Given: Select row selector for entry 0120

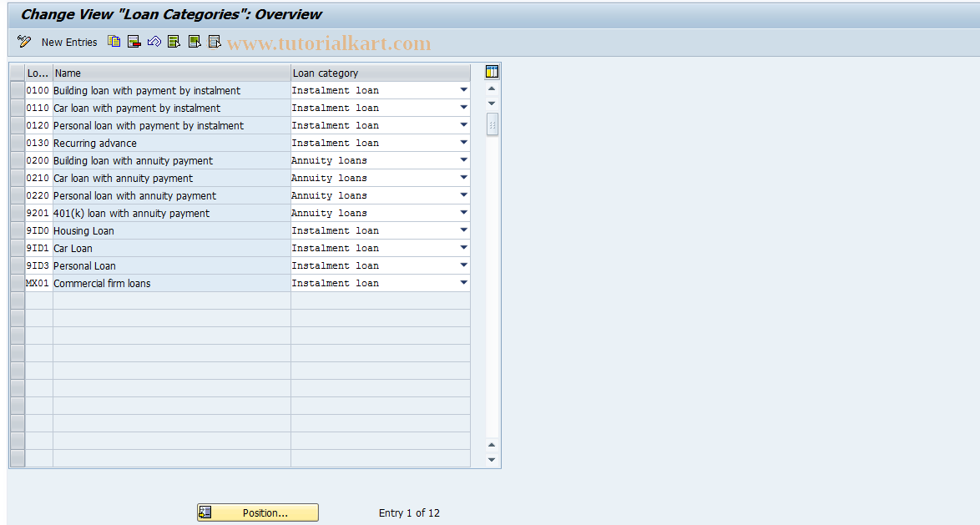Looking at the screenshot, I should pyautogui.click(x=18, y=125).
